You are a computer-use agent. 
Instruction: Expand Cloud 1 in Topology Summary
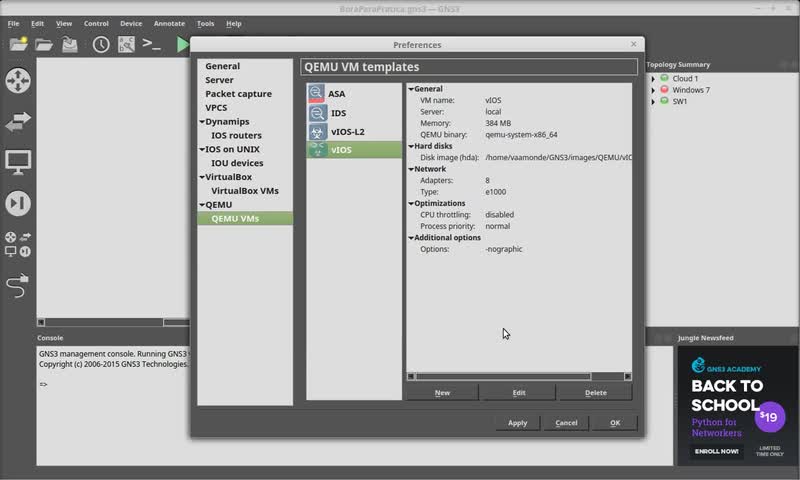click(x=653, y=79)
